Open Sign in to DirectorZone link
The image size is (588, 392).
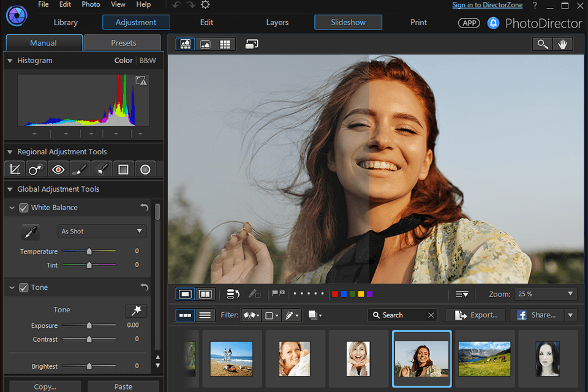click(487, 5)
